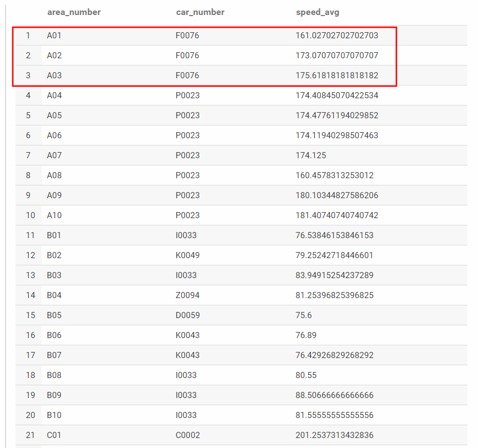Click speed value 174.11940298507463
Viewport: 478px width, 448px height.
337,135
